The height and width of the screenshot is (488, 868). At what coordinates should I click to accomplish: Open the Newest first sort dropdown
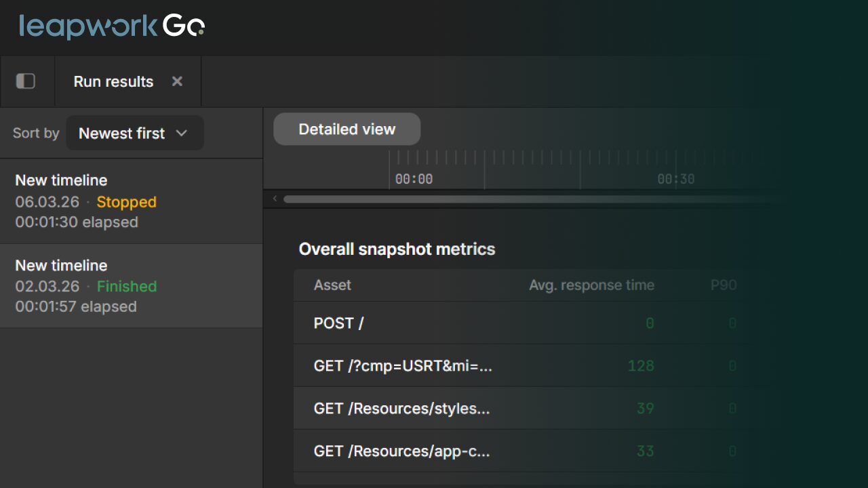[134, 133]
